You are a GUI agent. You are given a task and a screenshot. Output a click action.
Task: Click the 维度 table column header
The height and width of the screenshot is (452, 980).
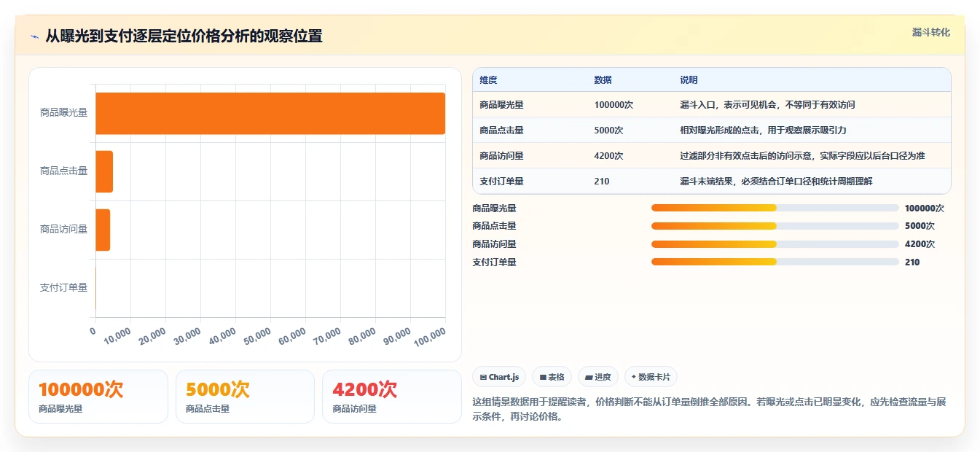(489, 80)
